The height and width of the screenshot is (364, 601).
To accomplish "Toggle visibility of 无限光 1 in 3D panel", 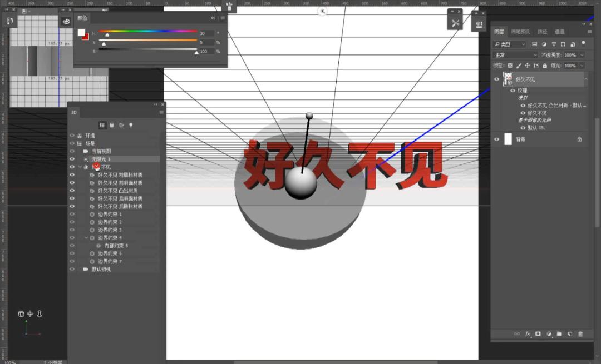I will click(x=72, y=159).
